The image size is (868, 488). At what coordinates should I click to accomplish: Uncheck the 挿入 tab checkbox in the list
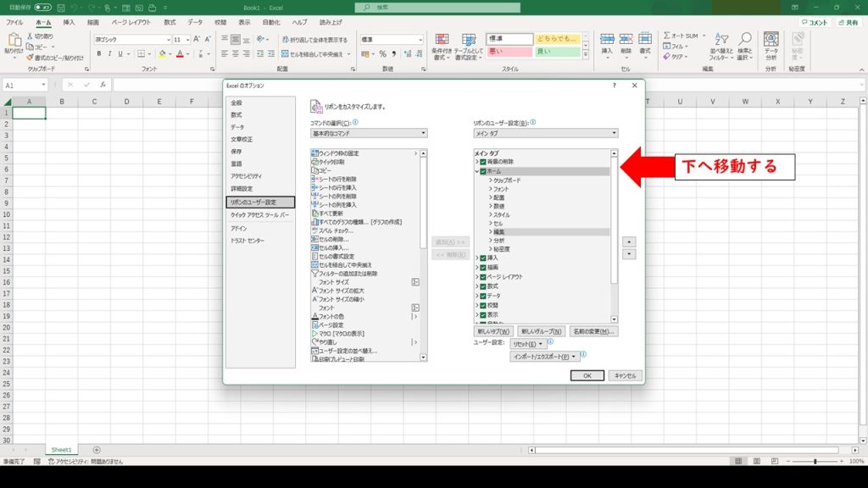[483, 258]
